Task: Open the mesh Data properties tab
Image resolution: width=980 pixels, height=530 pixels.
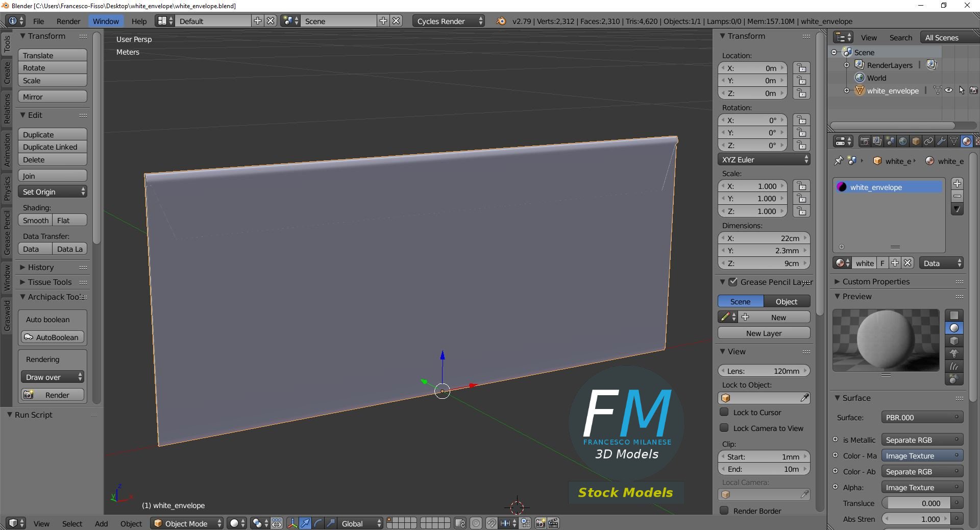Action: (x=954, y=141)
